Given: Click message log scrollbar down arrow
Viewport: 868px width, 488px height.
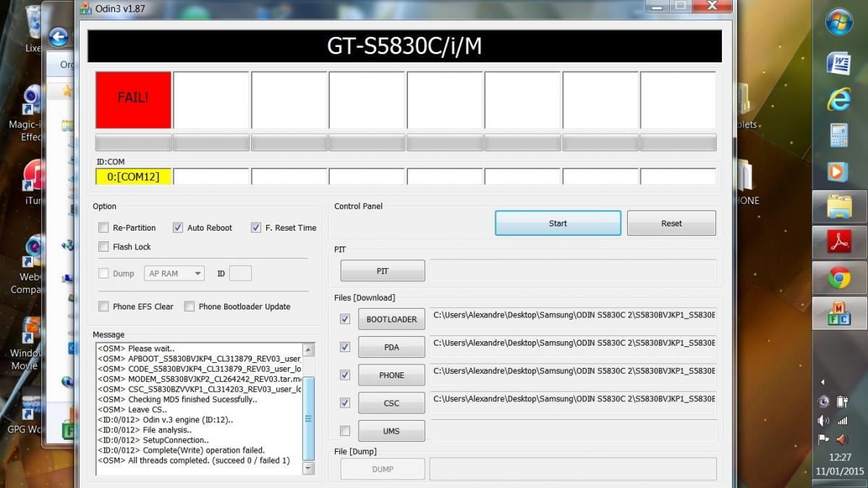Looking at the screenshot, I should [x=309, y=468].
